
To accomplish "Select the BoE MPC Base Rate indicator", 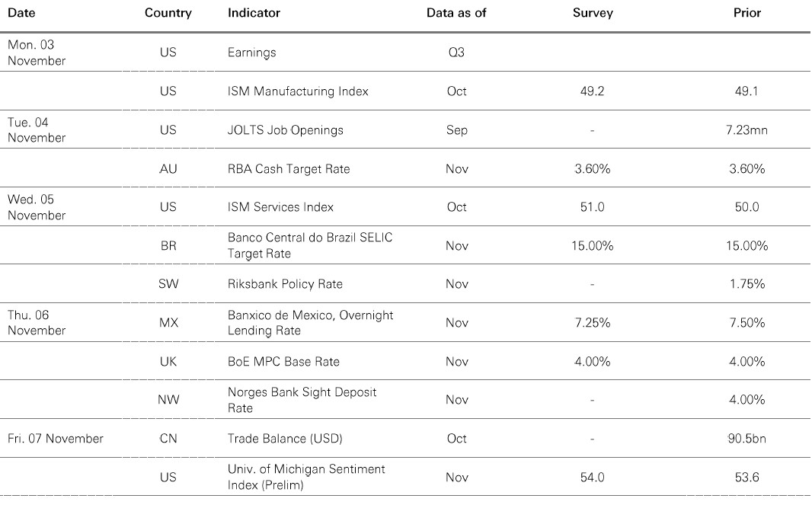I will tap(283, 362).
